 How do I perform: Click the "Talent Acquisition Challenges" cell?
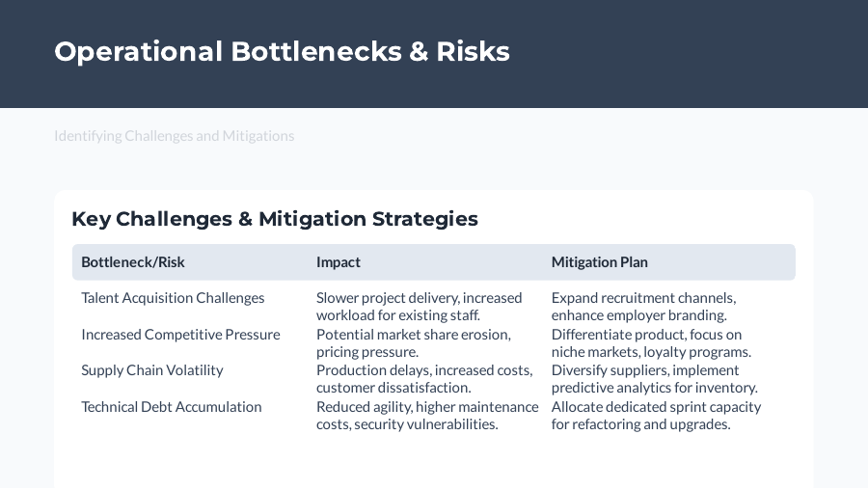click(x=173, y=298)
